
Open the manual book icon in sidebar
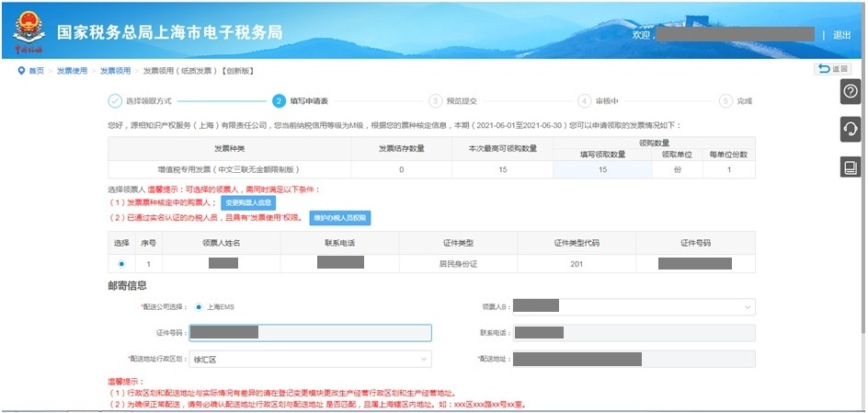[851, 167]
